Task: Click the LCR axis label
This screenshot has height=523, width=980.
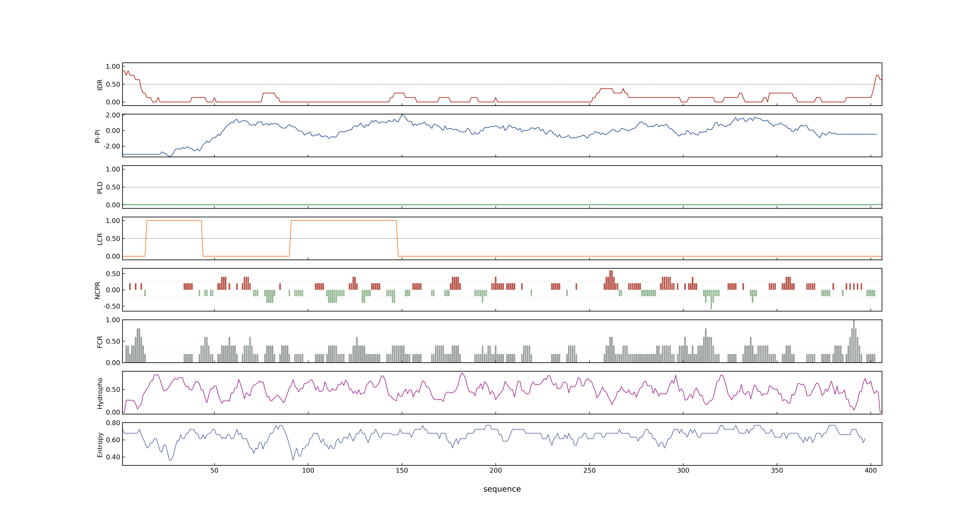Action: 100,239
